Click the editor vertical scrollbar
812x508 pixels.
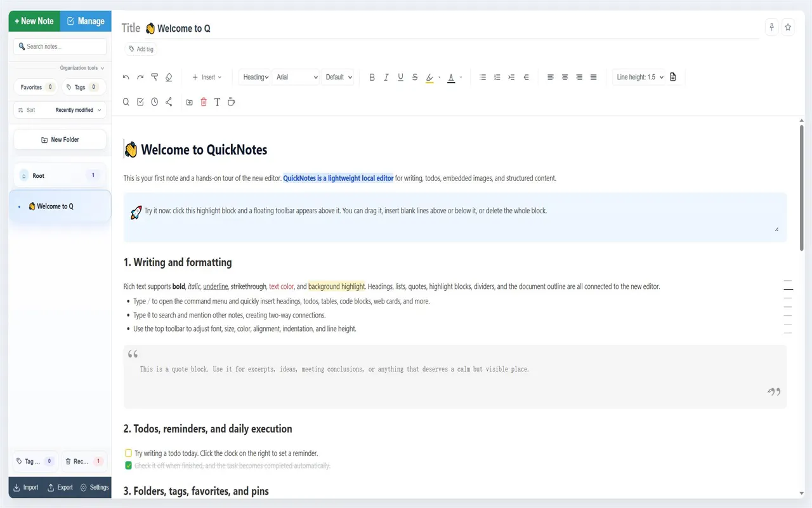[x=802, y=187]
